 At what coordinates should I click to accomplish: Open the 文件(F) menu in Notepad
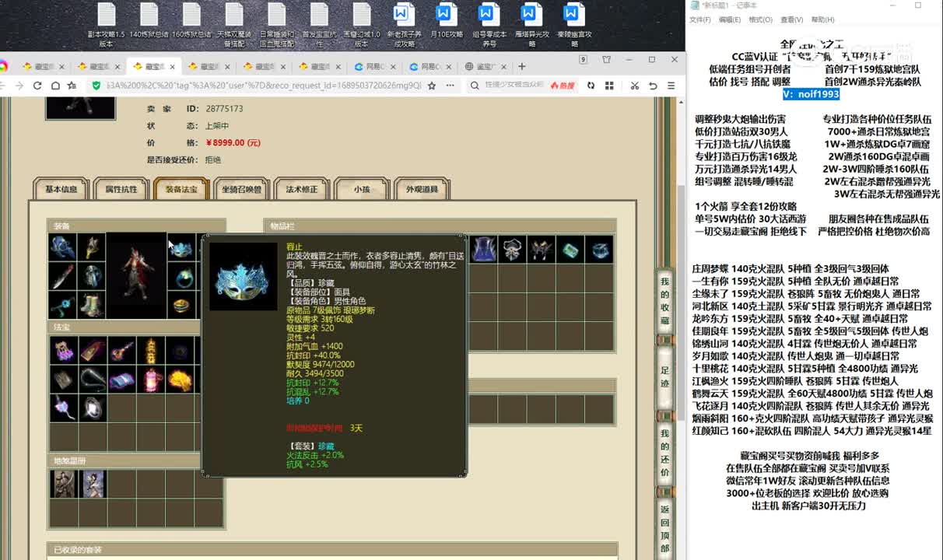(x=699, y=19)
